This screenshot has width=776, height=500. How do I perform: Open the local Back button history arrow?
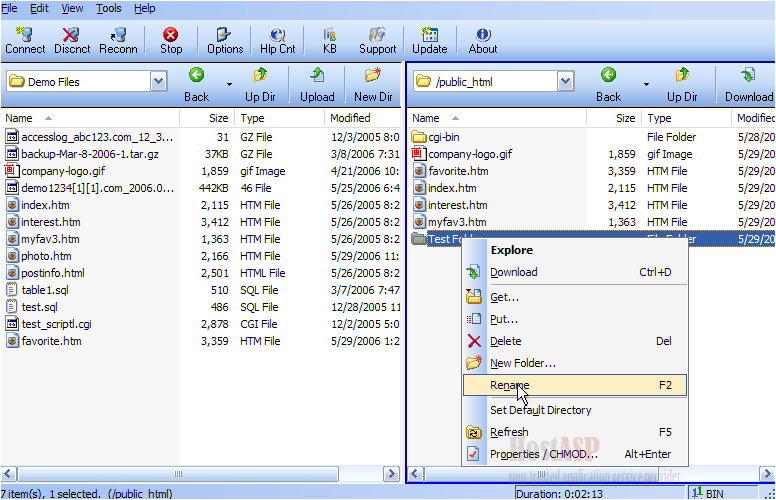[229, 84]
